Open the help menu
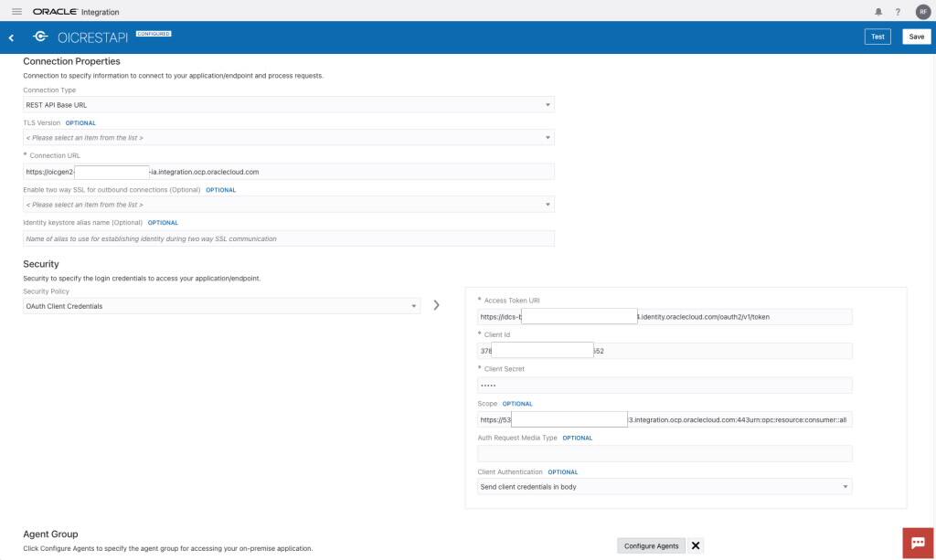The height and width of the screenshot is (560, 936). [x=897, y=12]
